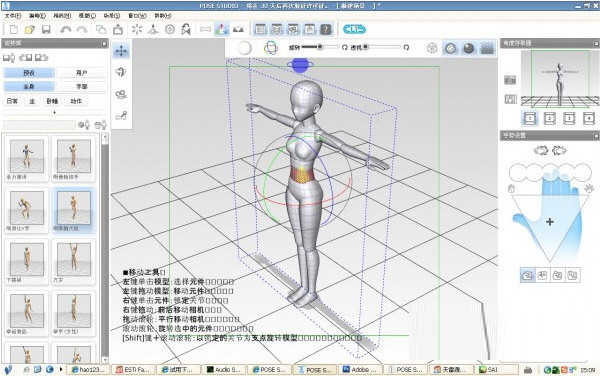
Task: Toggle the clock-style shading mode button
Action: tap(451, 48)
